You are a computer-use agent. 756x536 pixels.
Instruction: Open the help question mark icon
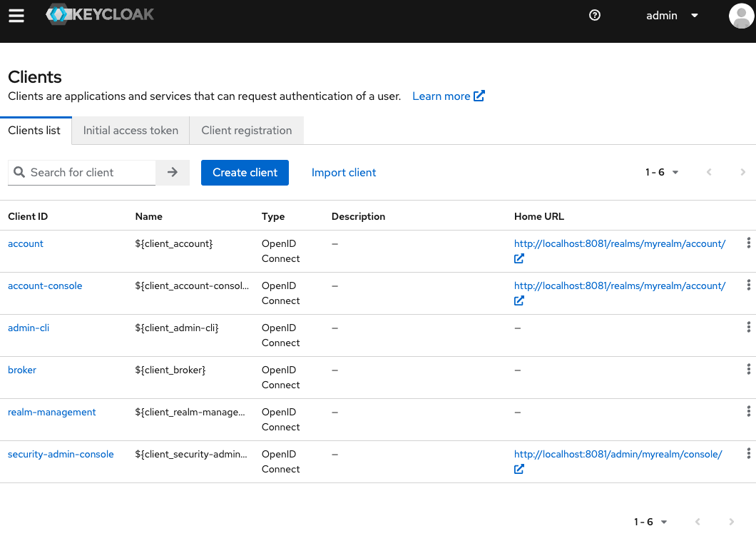[595, 16]
